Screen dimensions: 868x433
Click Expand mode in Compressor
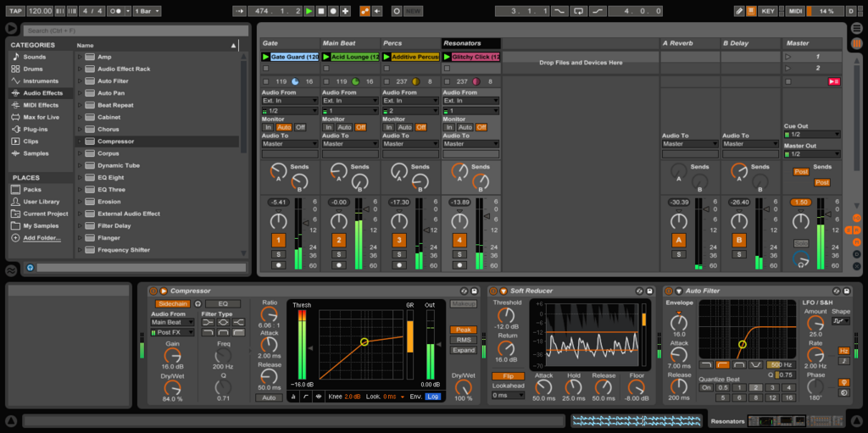click(x=463, y=351)
